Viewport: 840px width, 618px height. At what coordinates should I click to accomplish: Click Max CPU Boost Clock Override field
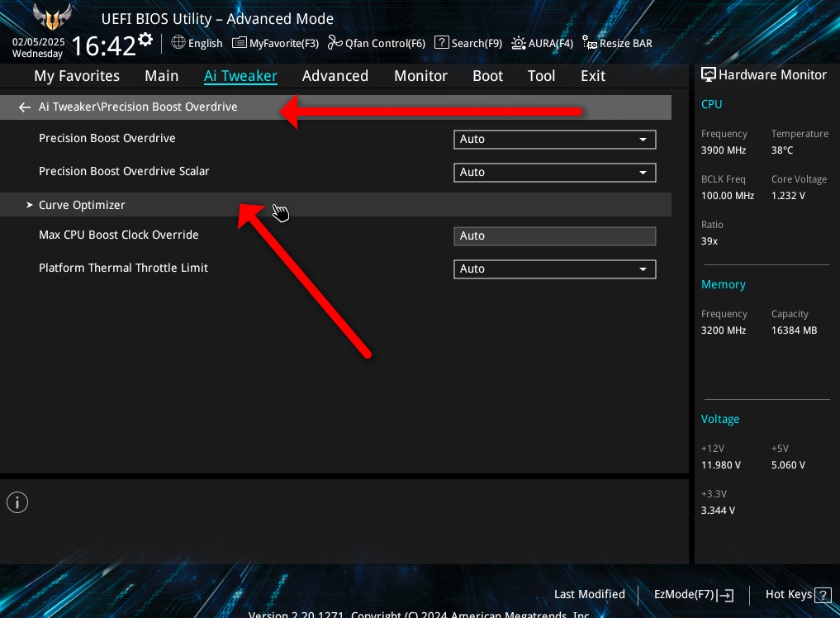pyautogui.click(x=554, y=235)
